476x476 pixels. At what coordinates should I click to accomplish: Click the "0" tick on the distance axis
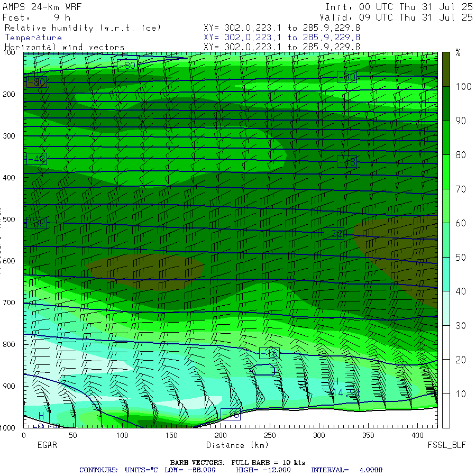click(24, 436)
